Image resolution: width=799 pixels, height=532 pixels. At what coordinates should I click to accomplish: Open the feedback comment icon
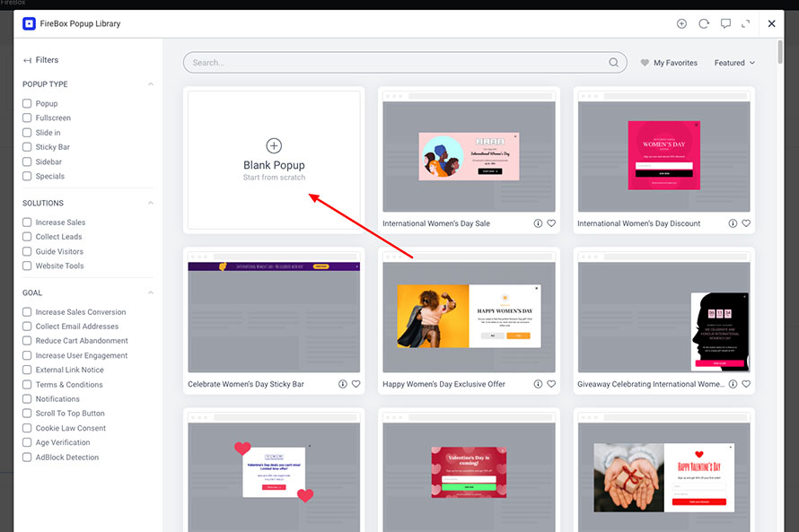click(x=725, y=23)
